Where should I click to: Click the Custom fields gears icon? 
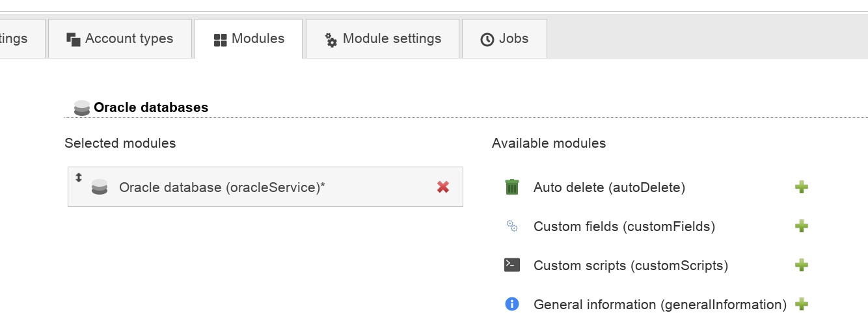(512, 226)
